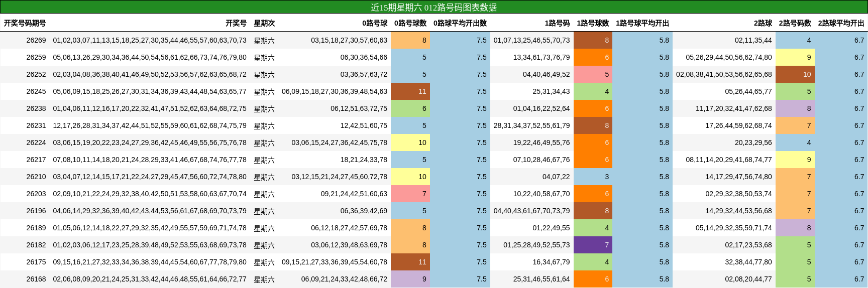Click period number 26175
Viewport: 868px width, 288px height.
[36, 262]
